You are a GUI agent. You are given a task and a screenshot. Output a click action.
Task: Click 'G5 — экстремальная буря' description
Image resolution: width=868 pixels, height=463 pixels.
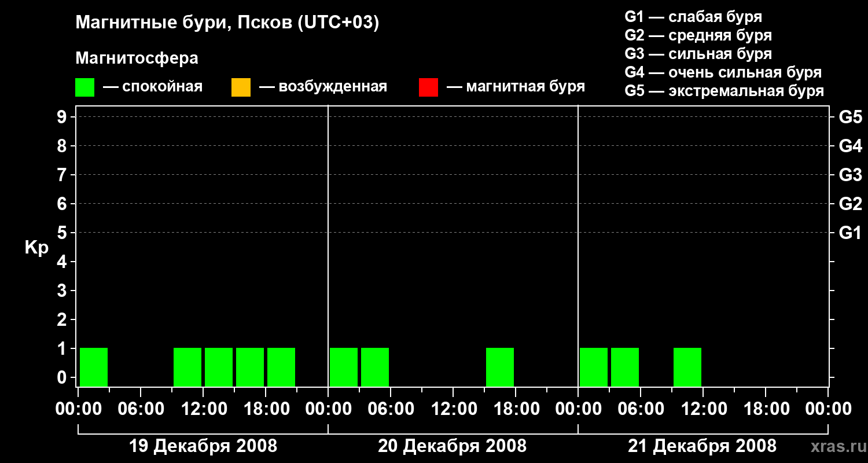(x=724, y=91)
